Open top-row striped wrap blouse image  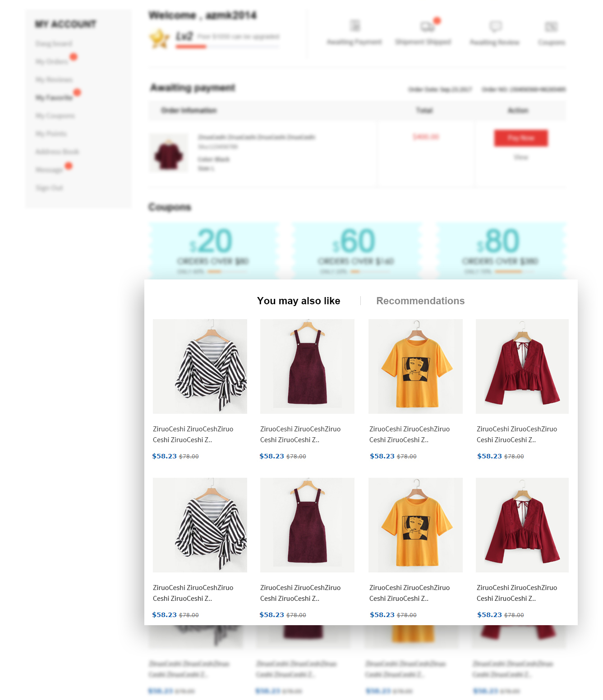click(x=200, y=366)
